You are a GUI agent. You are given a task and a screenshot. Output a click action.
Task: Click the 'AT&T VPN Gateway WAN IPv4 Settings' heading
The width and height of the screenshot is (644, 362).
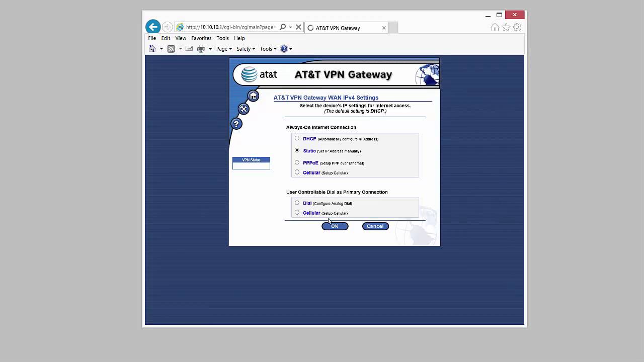coord(326,98)
